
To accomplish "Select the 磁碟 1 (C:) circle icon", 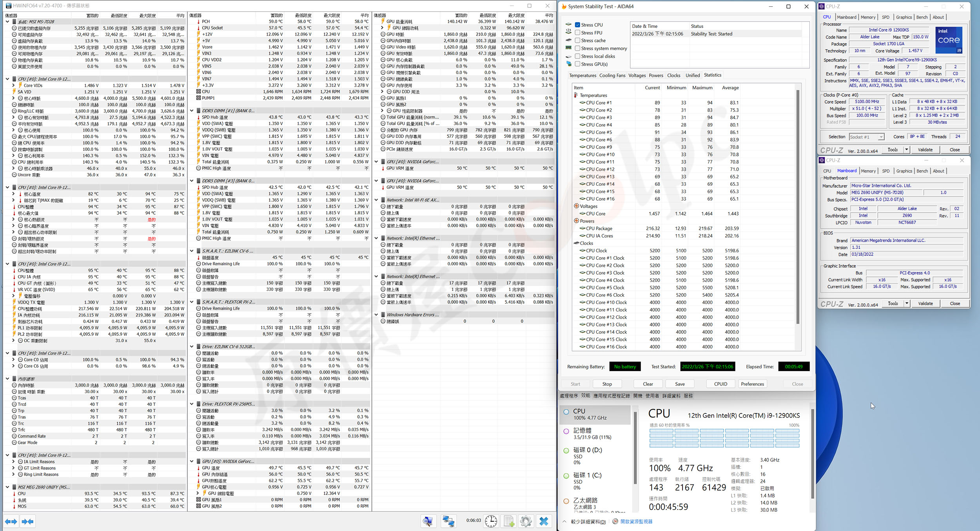I will coord(566,476).
